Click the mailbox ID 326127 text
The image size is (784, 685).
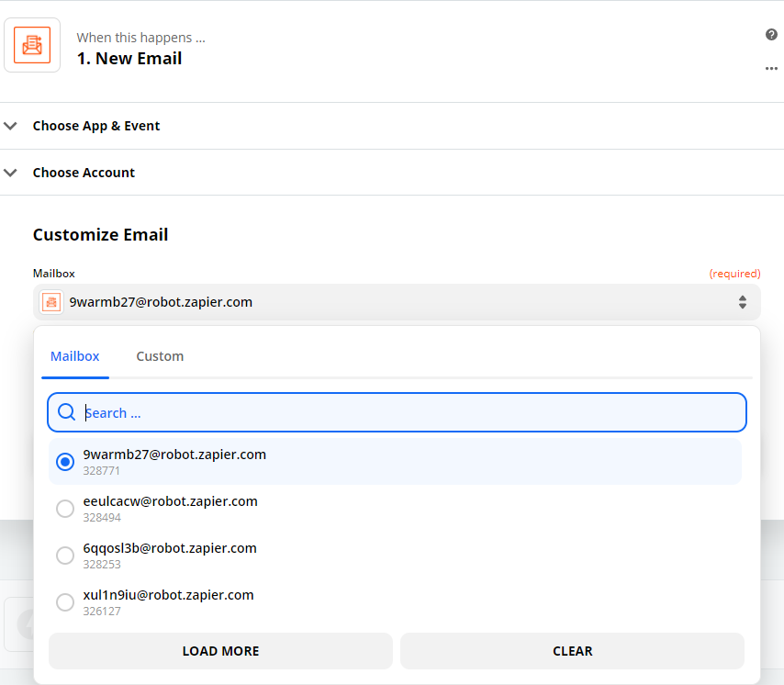coord(102,611)
